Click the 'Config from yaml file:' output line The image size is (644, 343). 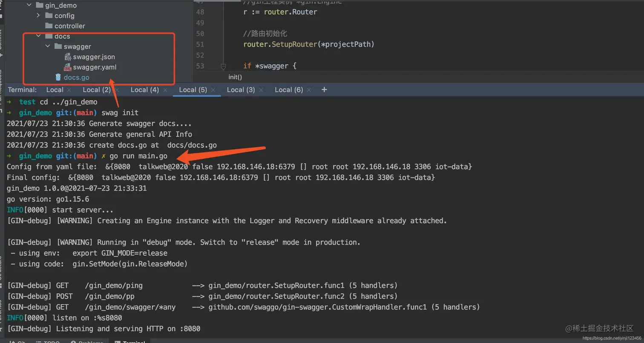[x=239, y=167]
